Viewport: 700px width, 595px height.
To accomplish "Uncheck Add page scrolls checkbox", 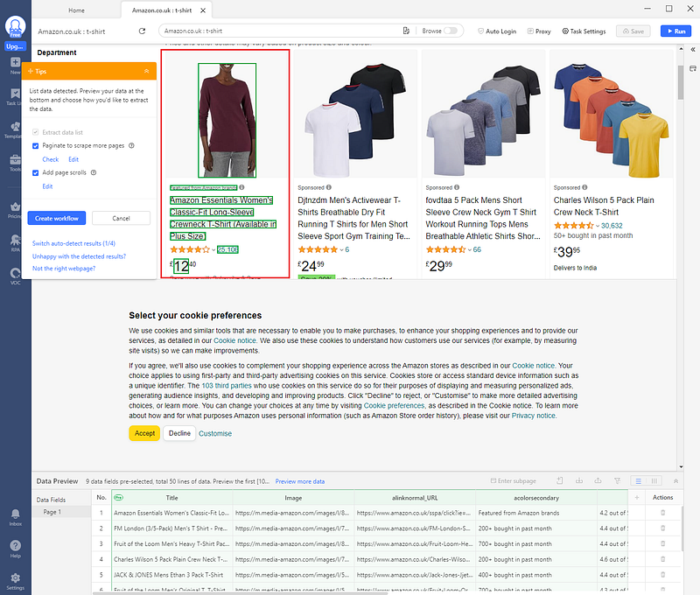I will pyautogui.click(x=35, y=173).
